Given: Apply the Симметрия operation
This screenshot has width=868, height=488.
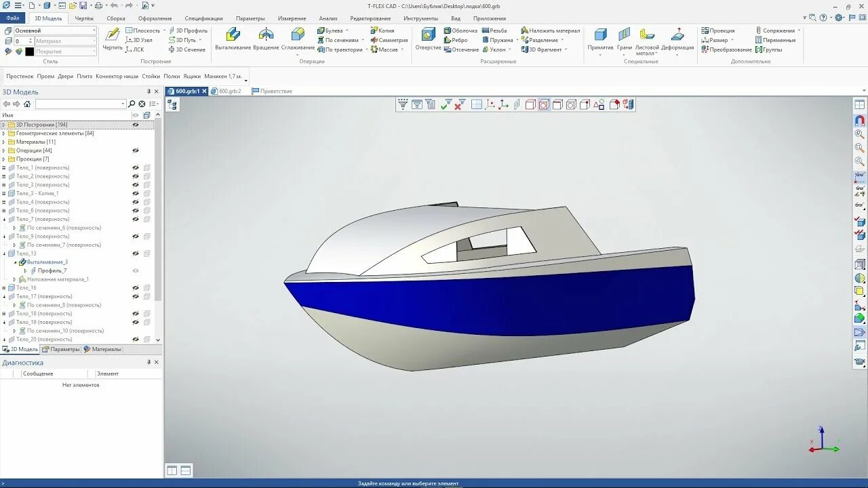Looking at the screenshot, I should [389, 40].
